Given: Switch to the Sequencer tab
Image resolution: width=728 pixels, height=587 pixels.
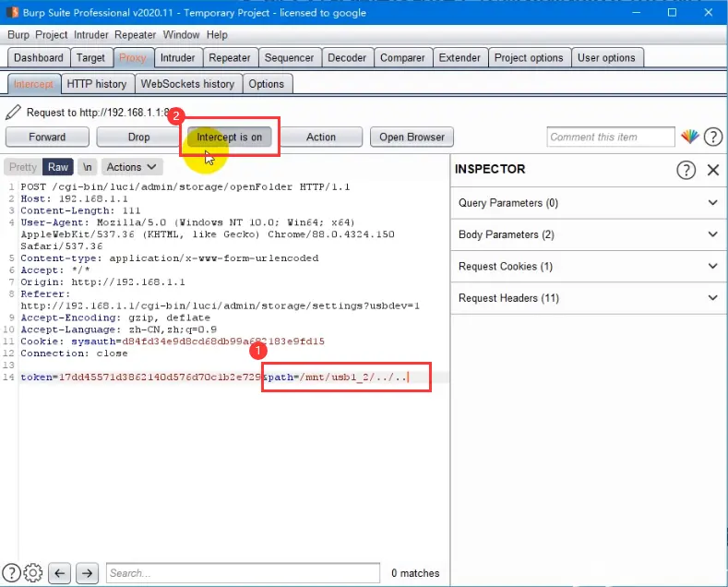Looking at the screenshot, I should point(289,57).
